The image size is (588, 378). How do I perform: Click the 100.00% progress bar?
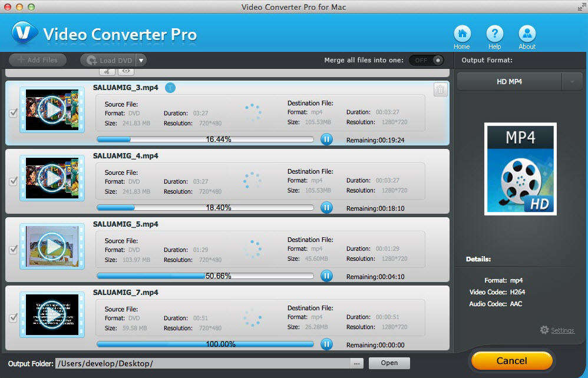[x=205, y=344]
